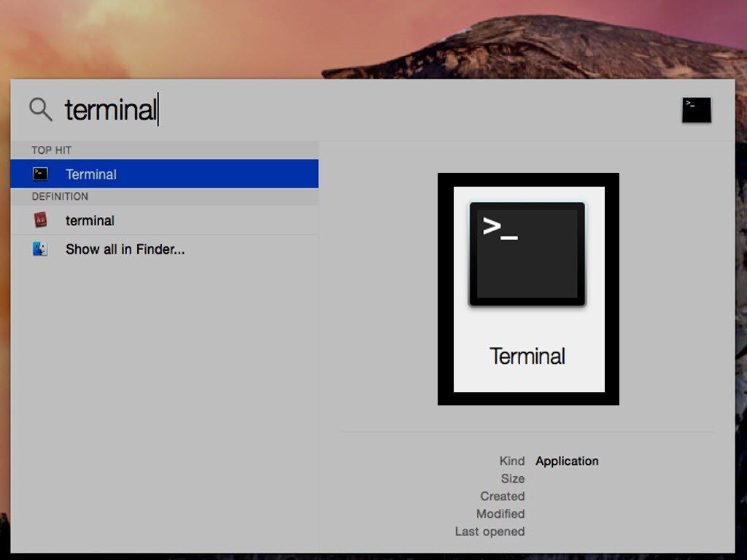The width and height of the screenshot is (747, 560).
Task: Click the Application label next to Kind
Action: point(568,461)
